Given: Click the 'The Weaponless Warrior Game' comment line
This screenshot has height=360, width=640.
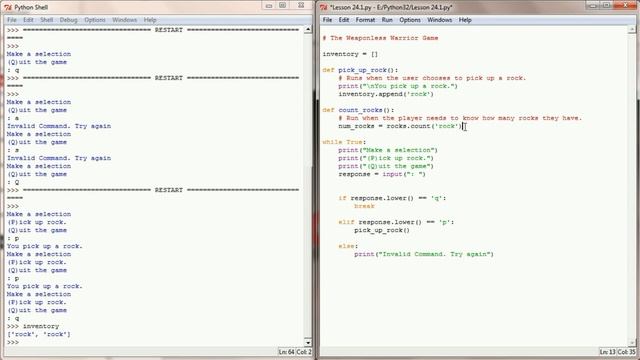Looking at the screenshot, I should pos(380,38).
